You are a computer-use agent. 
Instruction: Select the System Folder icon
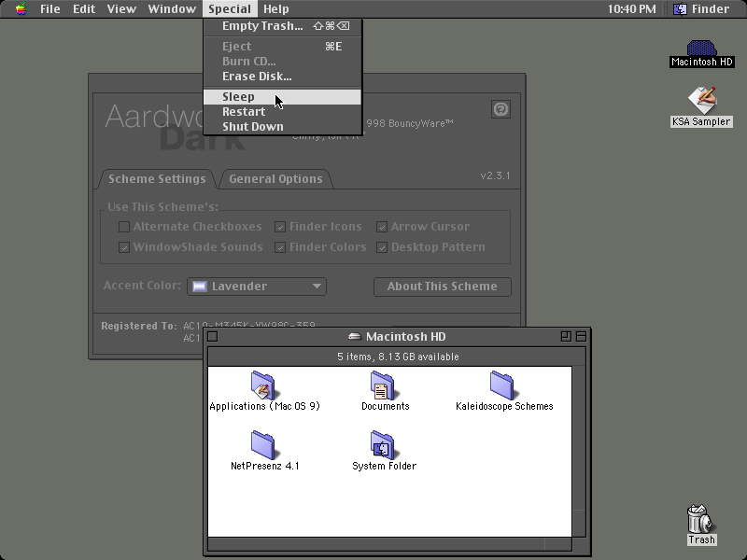pyautogui.click(x=384, y=445)
